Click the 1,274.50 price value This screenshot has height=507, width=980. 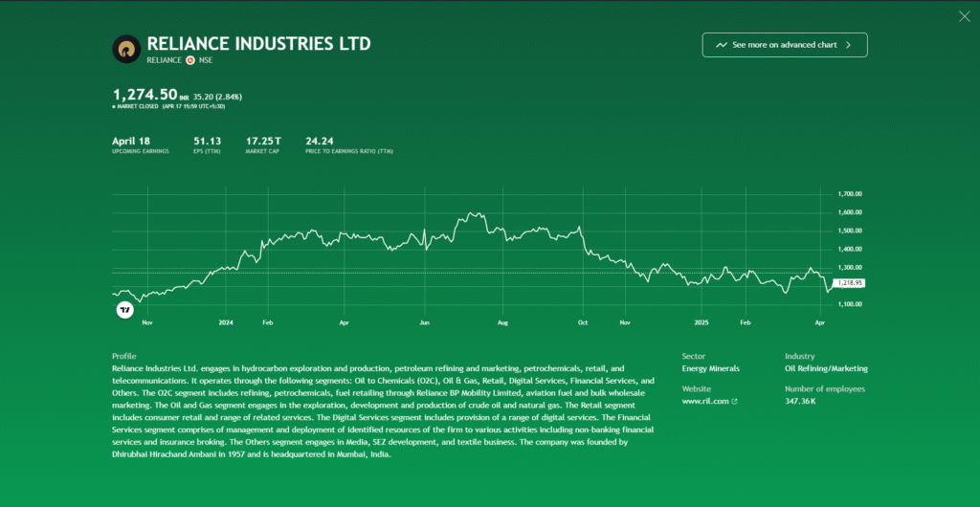pos(145,95)
